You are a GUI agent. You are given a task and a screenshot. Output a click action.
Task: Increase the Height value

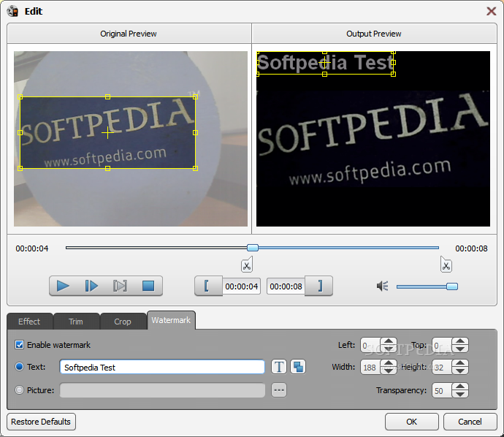[460, 363]
